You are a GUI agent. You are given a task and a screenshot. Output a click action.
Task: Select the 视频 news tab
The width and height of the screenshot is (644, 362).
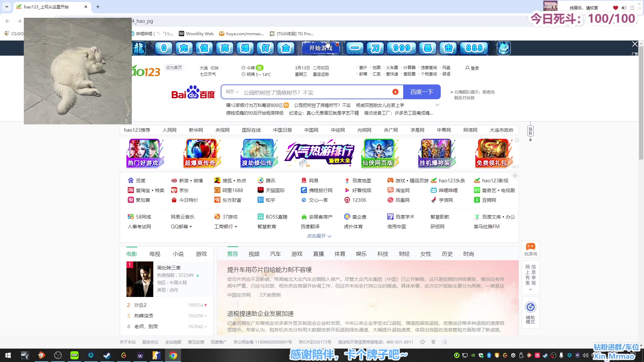[254, 254]
